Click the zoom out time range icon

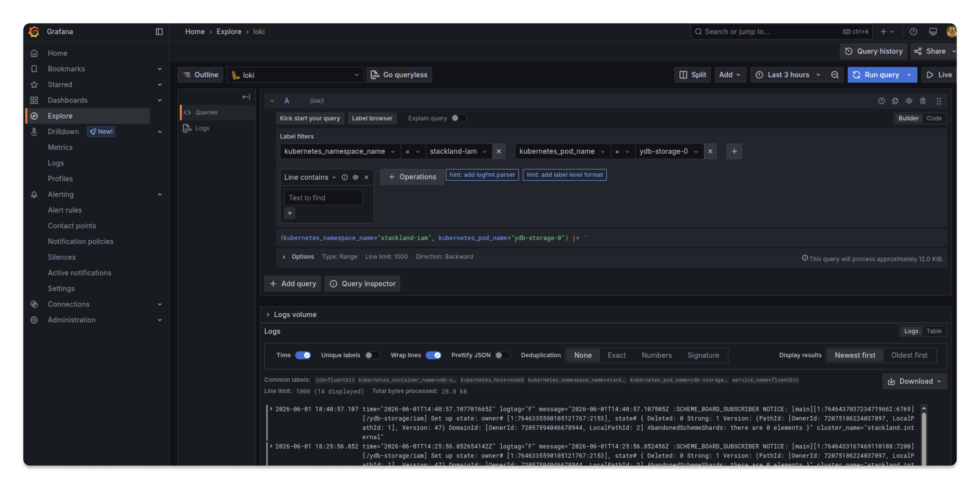pyautogui.click(x=835, y=75)
